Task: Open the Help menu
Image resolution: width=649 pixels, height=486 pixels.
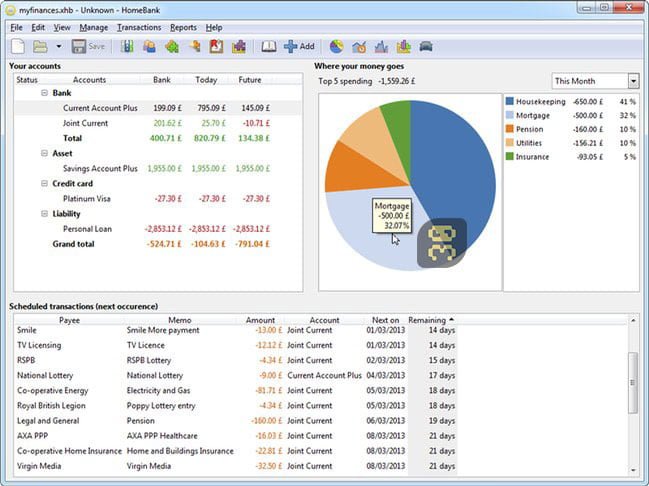Action: click(x=214, y=28)
